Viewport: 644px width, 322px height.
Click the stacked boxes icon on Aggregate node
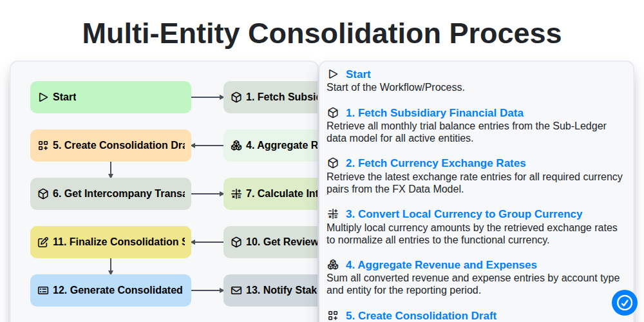point(236,146)
